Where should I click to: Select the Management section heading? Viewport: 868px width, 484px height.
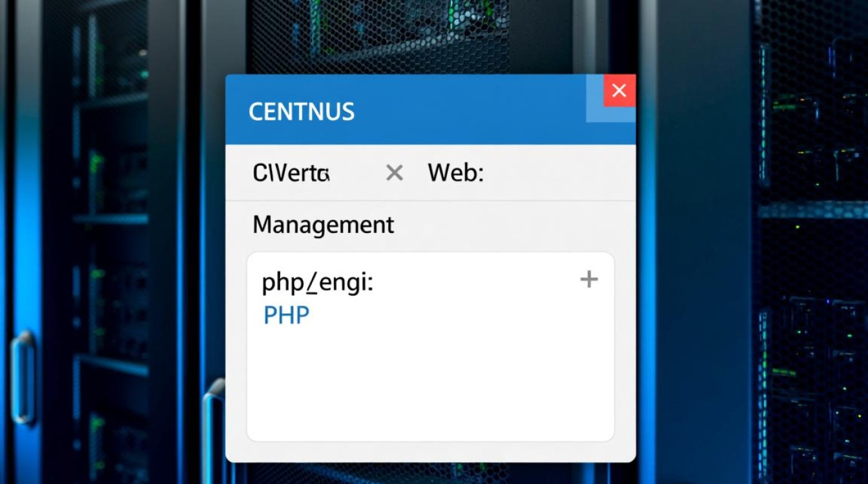pyautogui.click(x=323, y=225)
